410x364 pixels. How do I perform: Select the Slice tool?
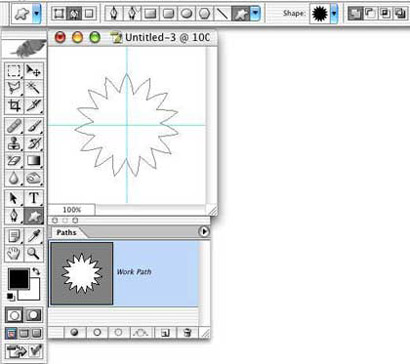[x=34, y=106]
